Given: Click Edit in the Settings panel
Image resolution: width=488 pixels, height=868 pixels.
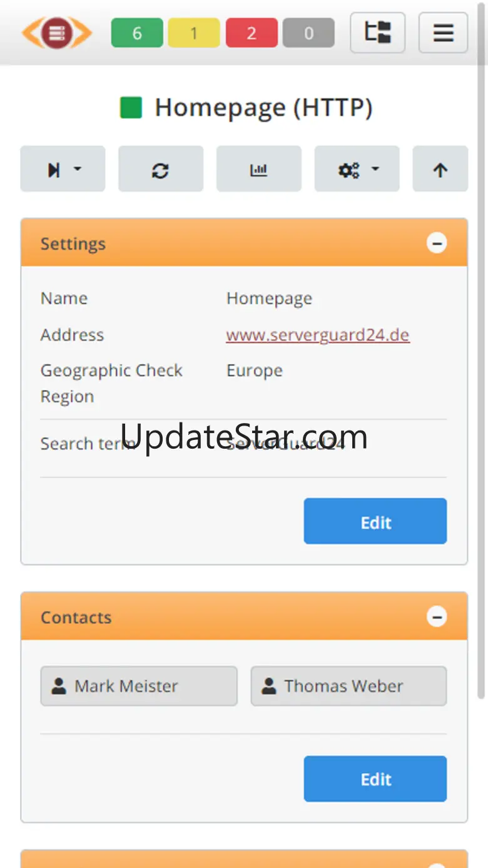Looking at the screenshot, I should [x=375, y=521].
